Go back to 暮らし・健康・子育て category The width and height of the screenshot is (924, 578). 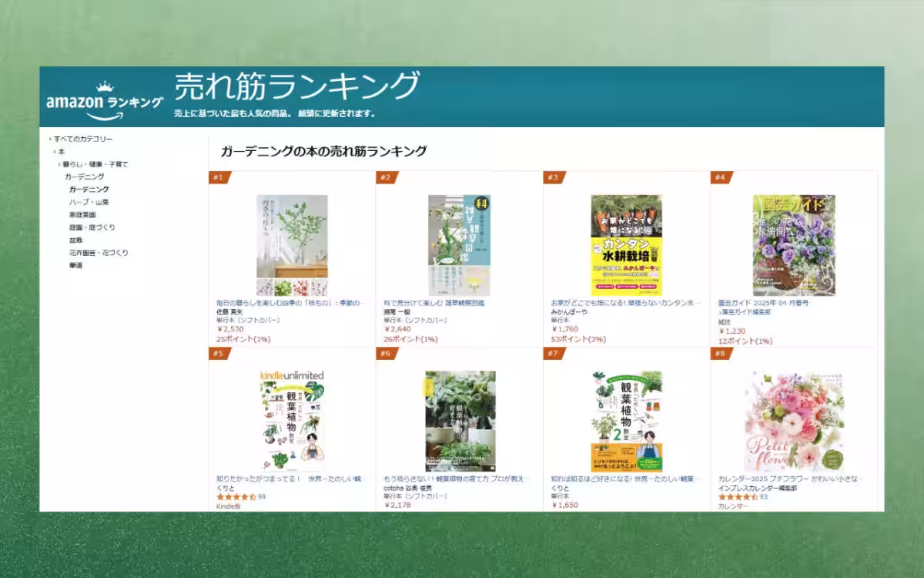point(95,164)
